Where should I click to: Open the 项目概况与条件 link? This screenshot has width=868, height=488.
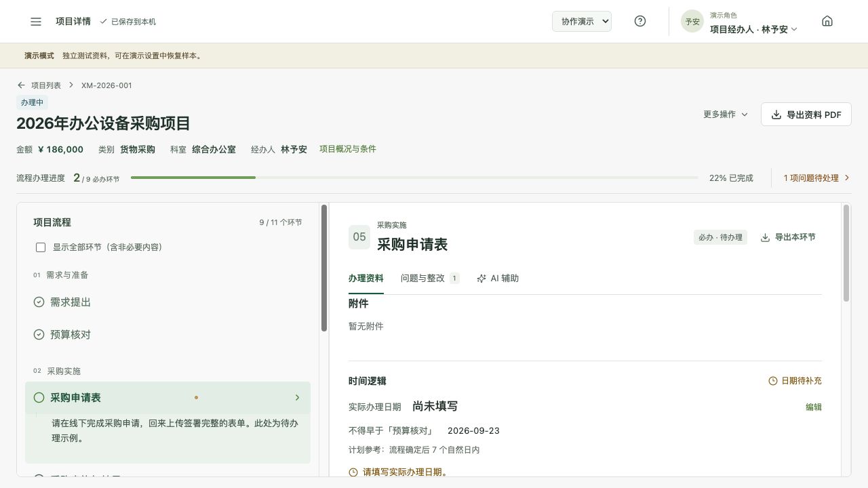click(348, 149)
